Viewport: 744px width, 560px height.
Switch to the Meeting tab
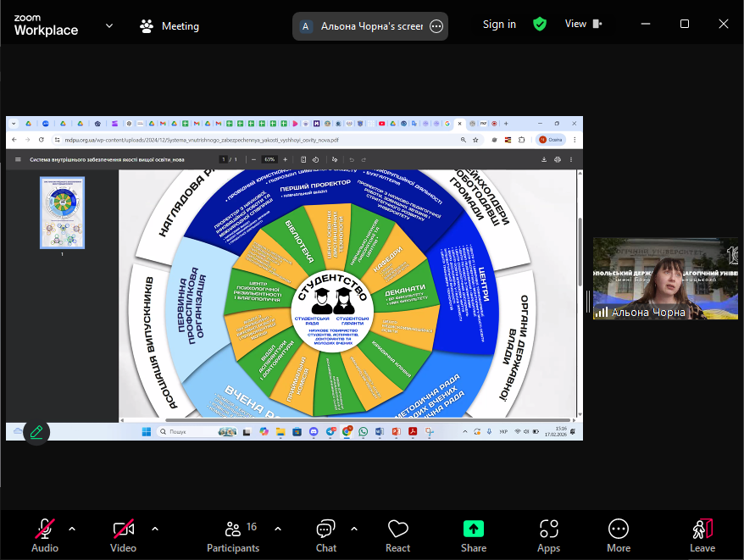pyautogui.click(x=169, y=26)
